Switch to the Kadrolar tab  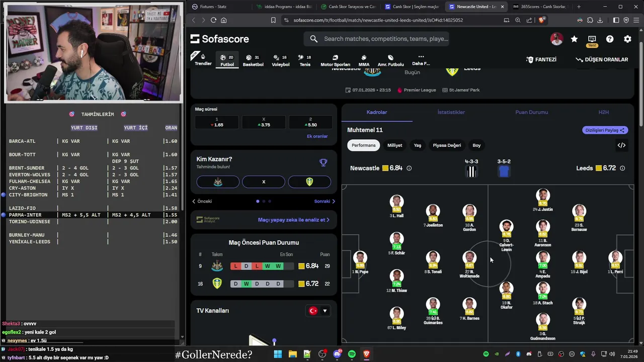377,112
